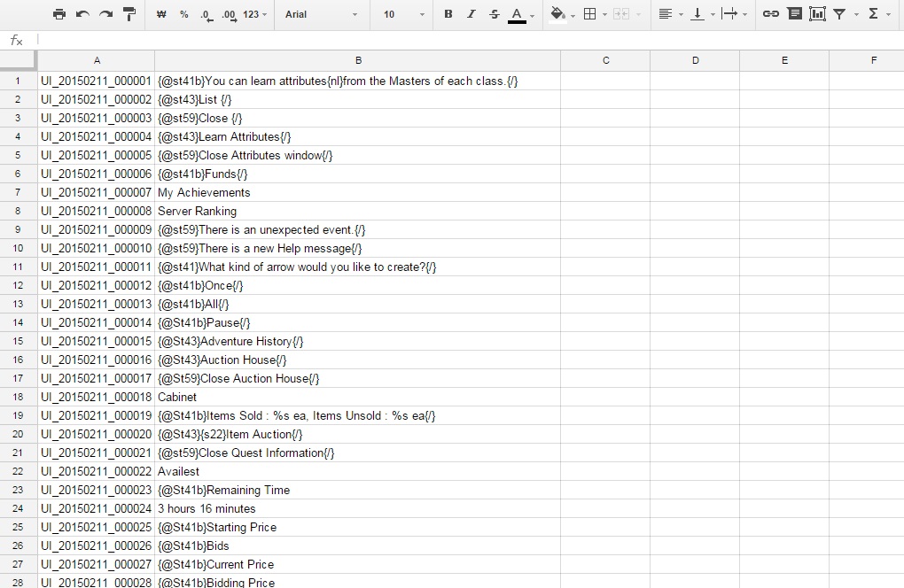The height and width of the screenshot is (588, 904).
Task: Open more number formats 123 dropdown
Action: 255,14
